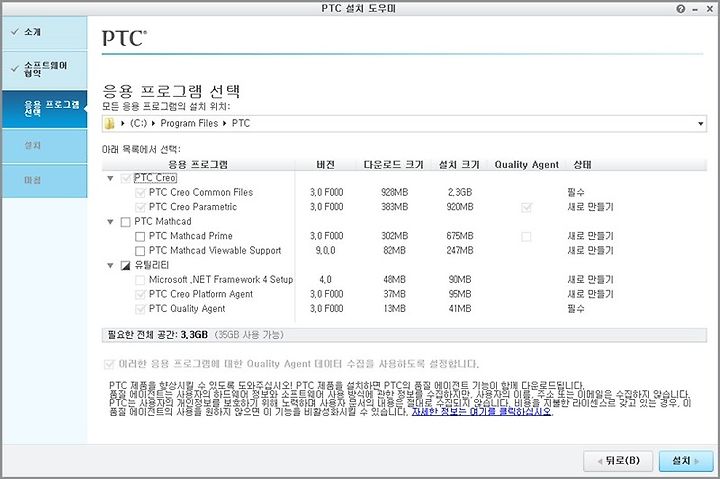Go to the 소개 step in sidebar
720x479 pixels.
pyautogui.click(x=45, y=32)
